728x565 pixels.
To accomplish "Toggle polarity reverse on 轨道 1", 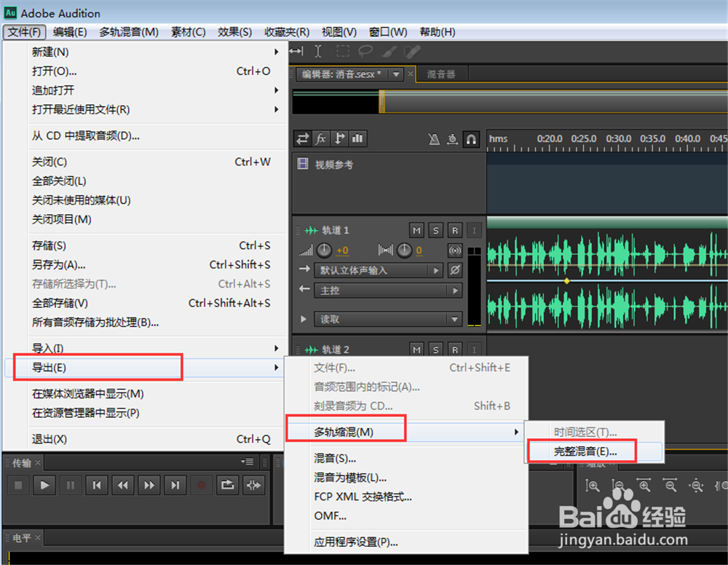I will pyautogui.click(x=455, y=269).
